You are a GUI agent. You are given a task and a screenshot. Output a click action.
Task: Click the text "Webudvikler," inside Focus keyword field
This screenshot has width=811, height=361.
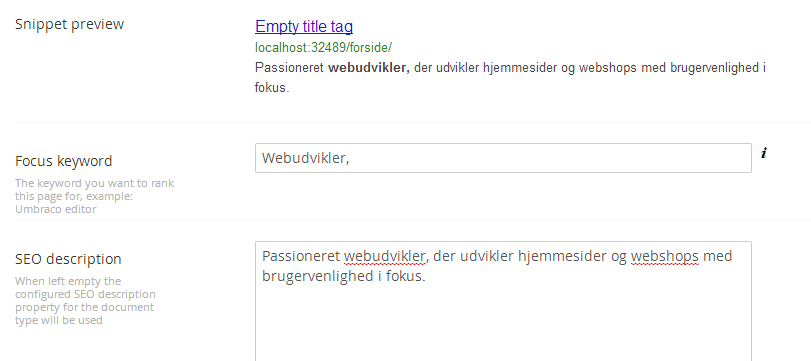pyautogui.click(x=306, y=158)
